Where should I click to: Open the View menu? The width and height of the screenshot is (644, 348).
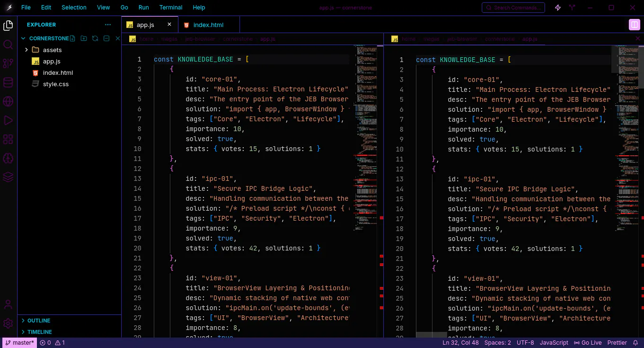tap(103, 8)
